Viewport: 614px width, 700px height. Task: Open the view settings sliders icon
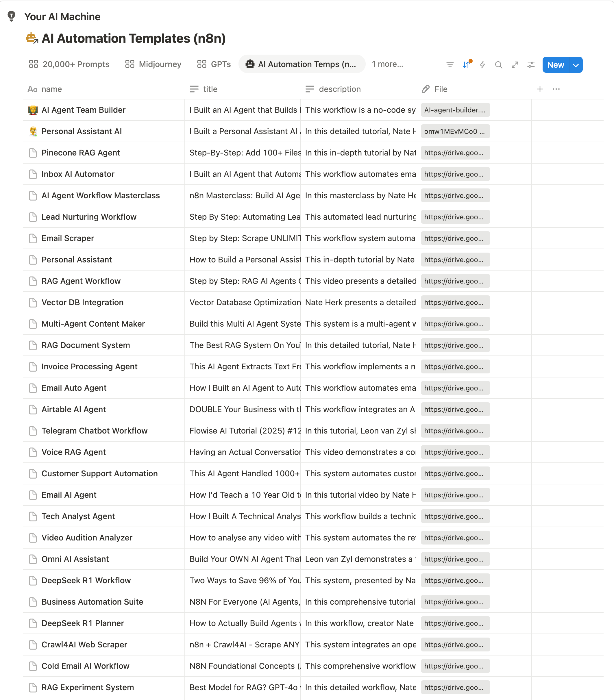[531, 65]
